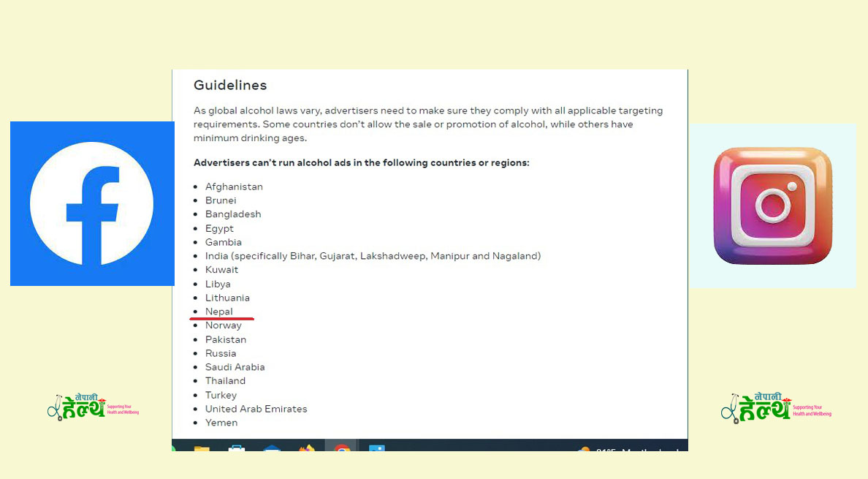Select 'Kuwait' in the country list
This screenshot has height=479, width=868.
pos(222,270)
